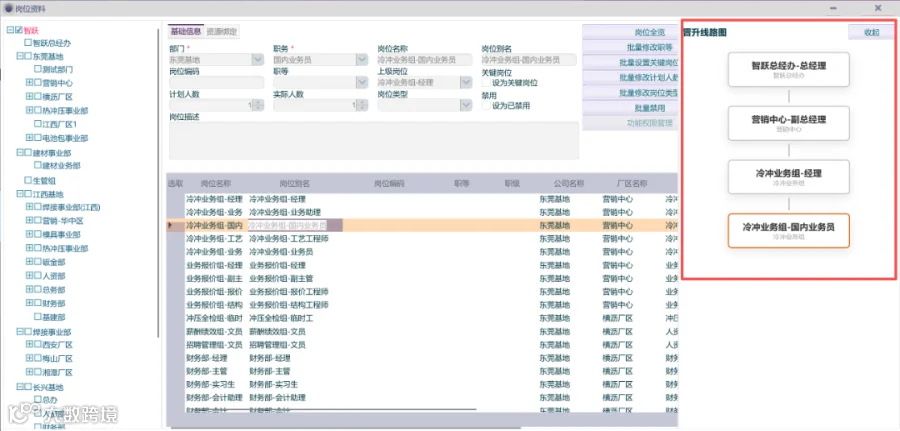Switch to the 基础信息 tab

click(187, 31)
